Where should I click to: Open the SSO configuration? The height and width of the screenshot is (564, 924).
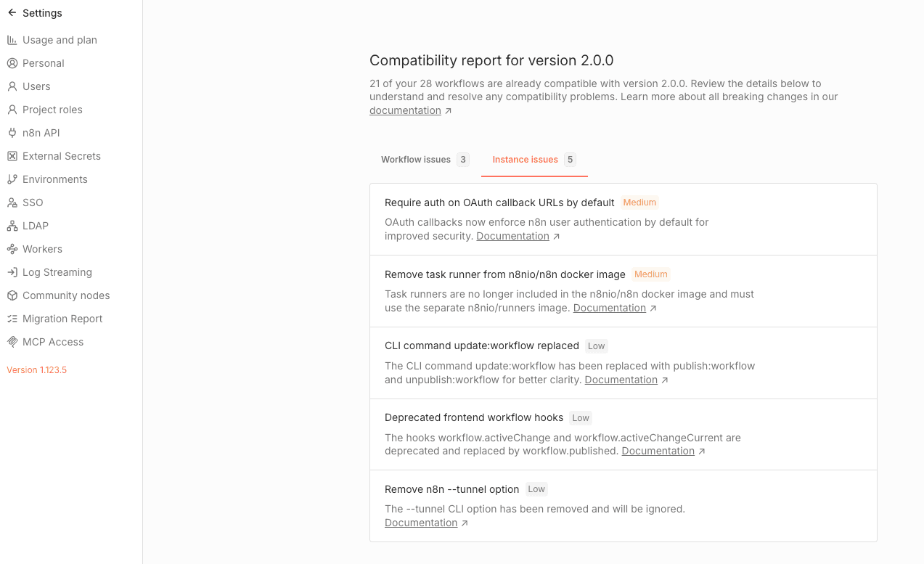[33, 203]
